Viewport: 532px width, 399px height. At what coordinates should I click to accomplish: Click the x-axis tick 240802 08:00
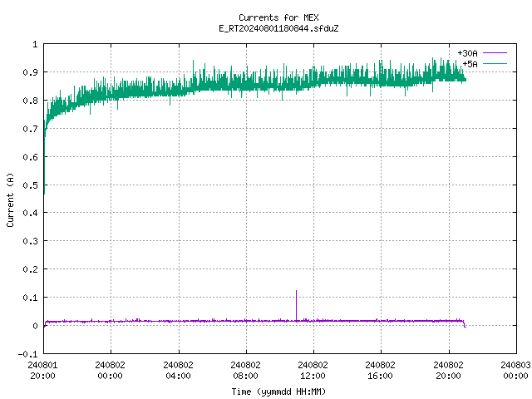tap(245, 370)
